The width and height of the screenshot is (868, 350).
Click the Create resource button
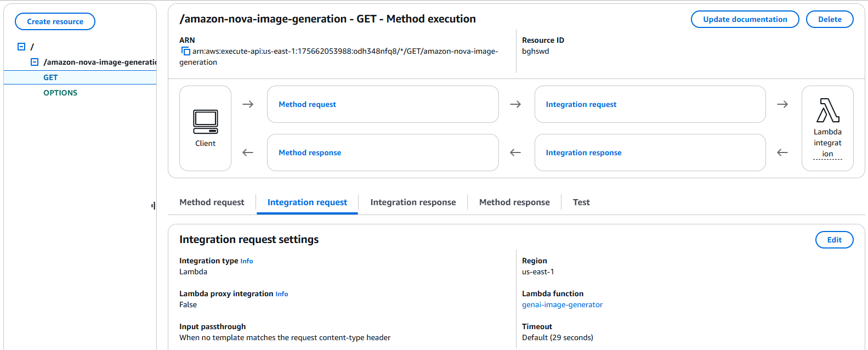point(55,21)
